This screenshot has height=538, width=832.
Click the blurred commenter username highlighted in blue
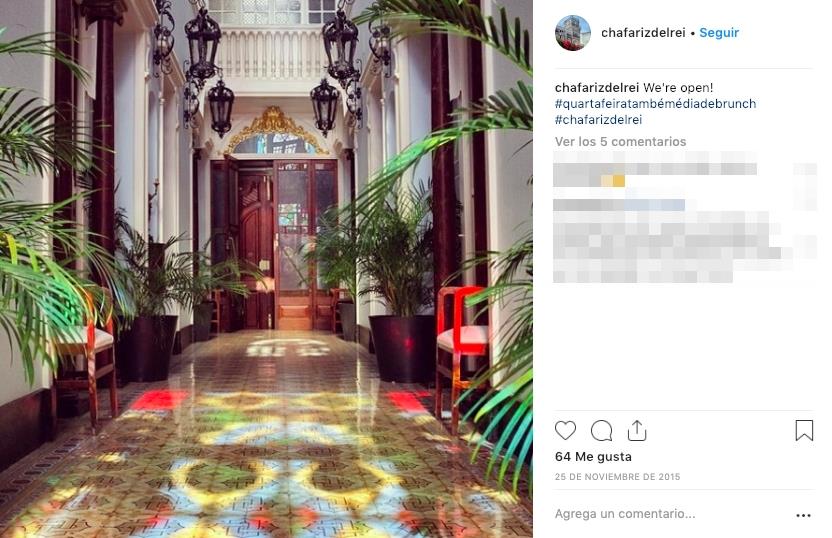pyautogui.click(x=654, y=205)
